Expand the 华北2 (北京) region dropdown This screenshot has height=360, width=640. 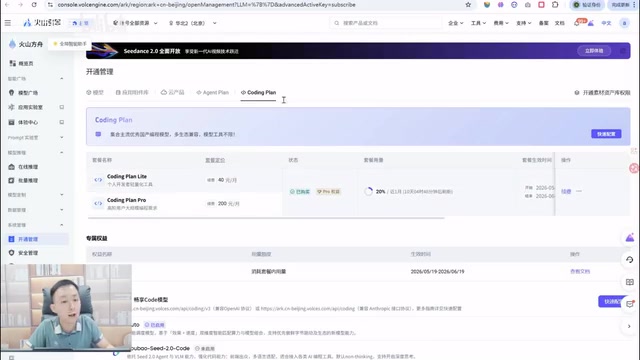coord(193,23)
